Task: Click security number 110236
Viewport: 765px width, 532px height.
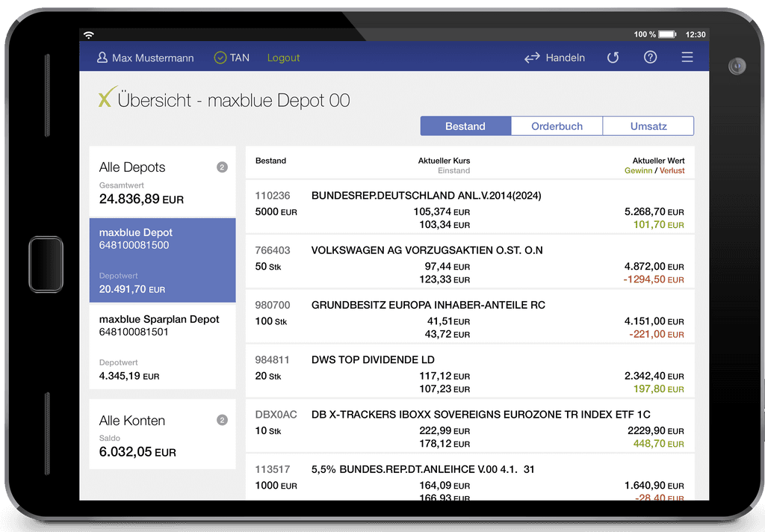Action: click(273, 195)
